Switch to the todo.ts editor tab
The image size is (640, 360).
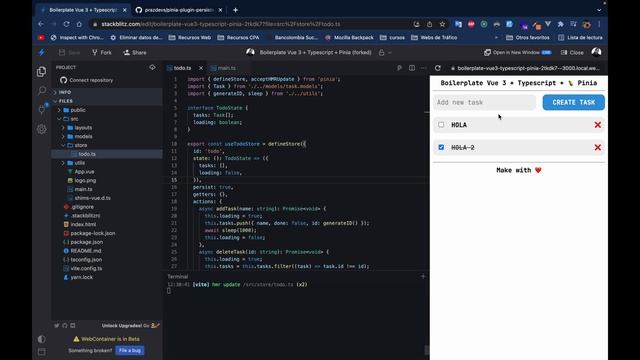[x=182, y=68]
